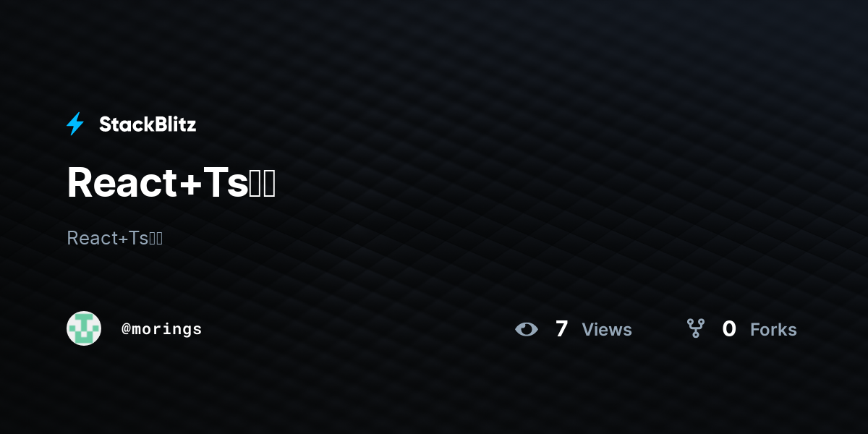Click the @ symbol before morings
Screen dimensions: 868x434
[126, 329]
